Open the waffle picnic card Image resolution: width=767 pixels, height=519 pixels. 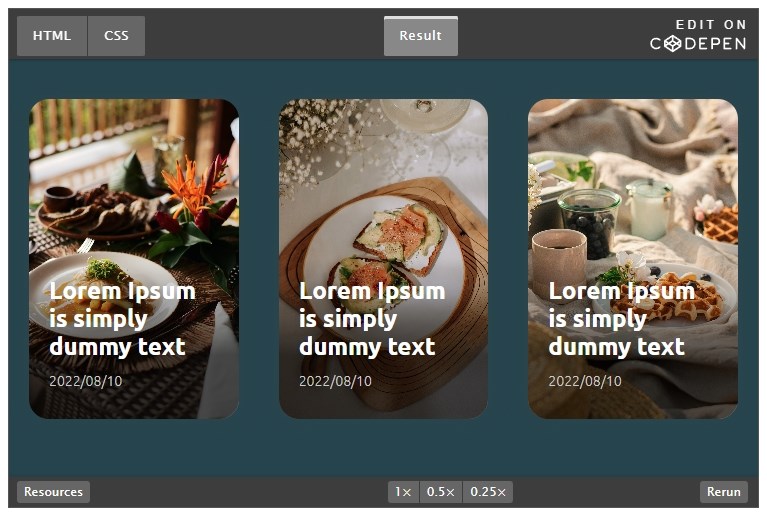(x=633, y=259)
